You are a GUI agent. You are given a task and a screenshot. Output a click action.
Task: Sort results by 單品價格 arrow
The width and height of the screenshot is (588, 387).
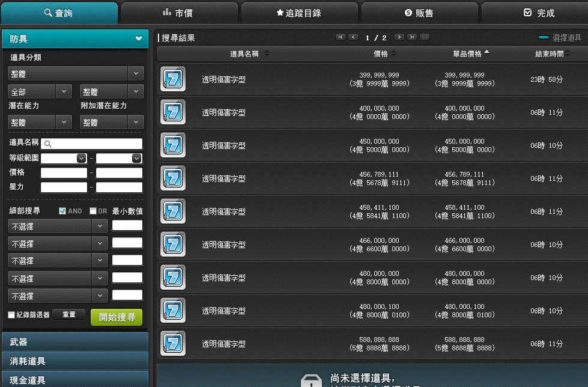(x=486, y=52)
